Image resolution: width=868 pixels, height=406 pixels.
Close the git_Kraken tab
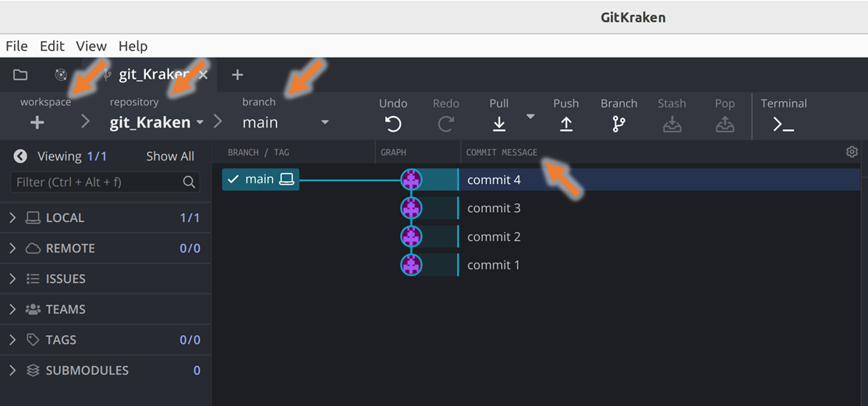pos(204,75)
